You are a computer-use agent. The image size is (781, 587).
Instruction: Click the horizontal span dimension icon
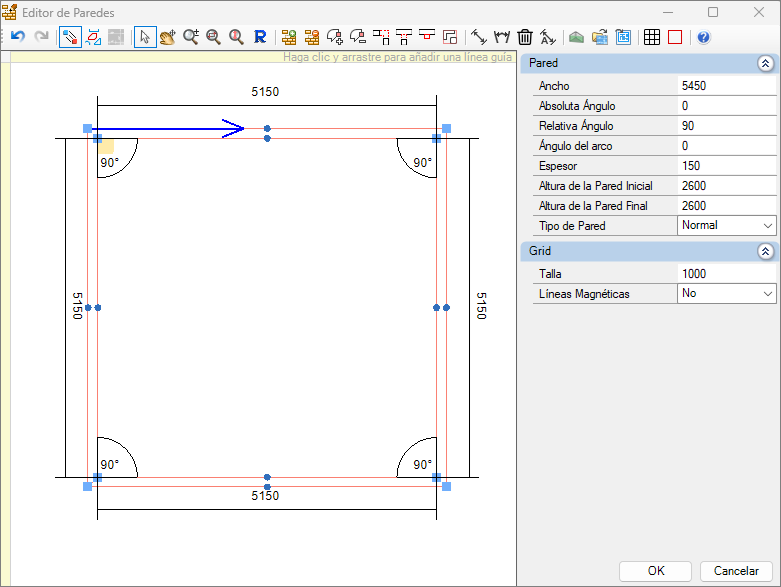[502, 37]
